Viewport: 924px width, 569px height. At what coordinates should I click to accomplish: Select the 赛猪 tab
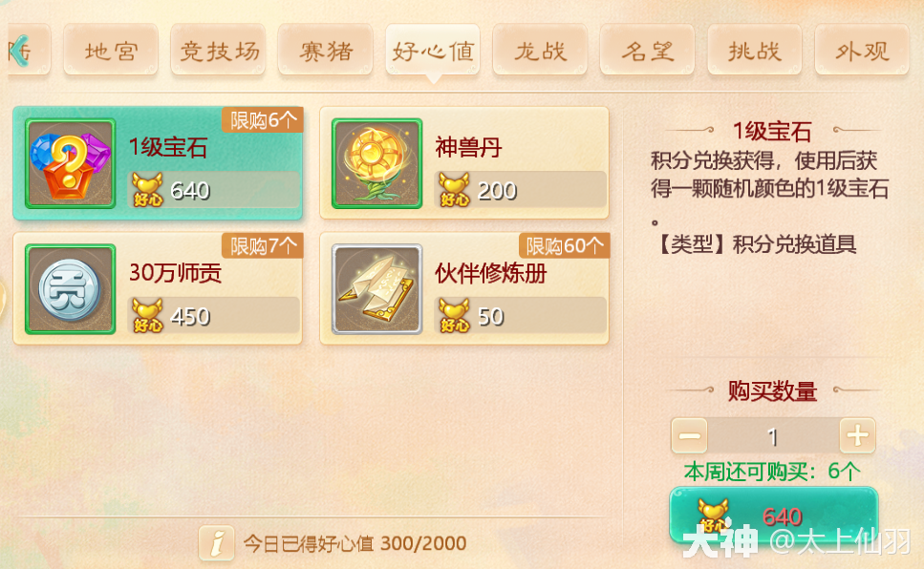coord(325,51)
